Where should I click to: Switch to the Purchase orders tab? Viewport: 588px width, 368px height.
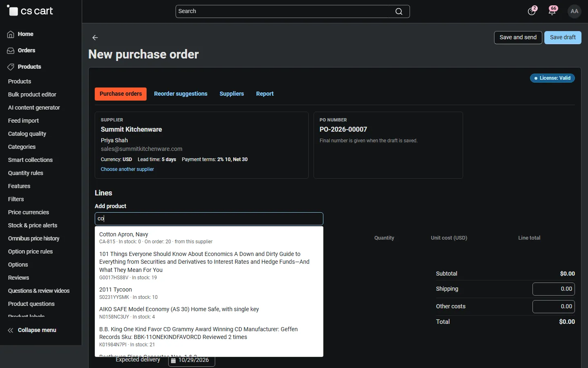click(x=120, y=94)
